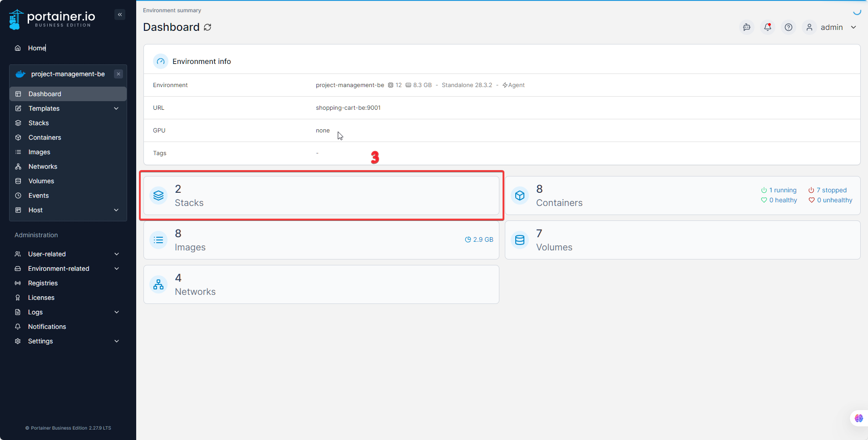Click the URL value shopping-cart-be:9001
This screenshot has height=440, width=868.
point(348,108)
